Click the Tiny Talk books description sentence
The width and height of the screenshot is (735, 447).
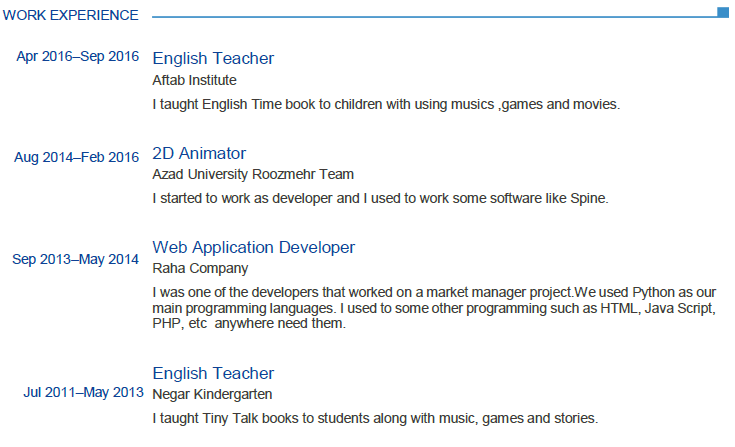click(x=375, y=417)
